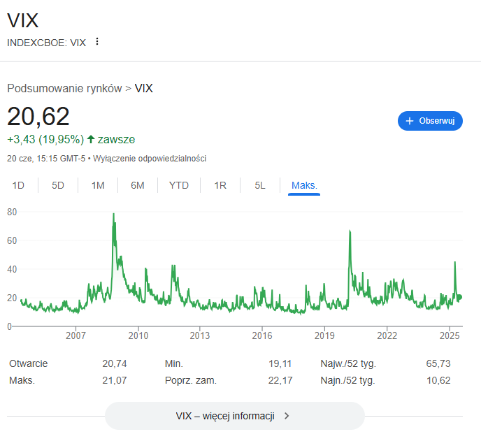This screenshot has height=448, width=481.
Task: Click the 2007 label on the x-axis
Action: pyautogui.click(x=76, y=335)
